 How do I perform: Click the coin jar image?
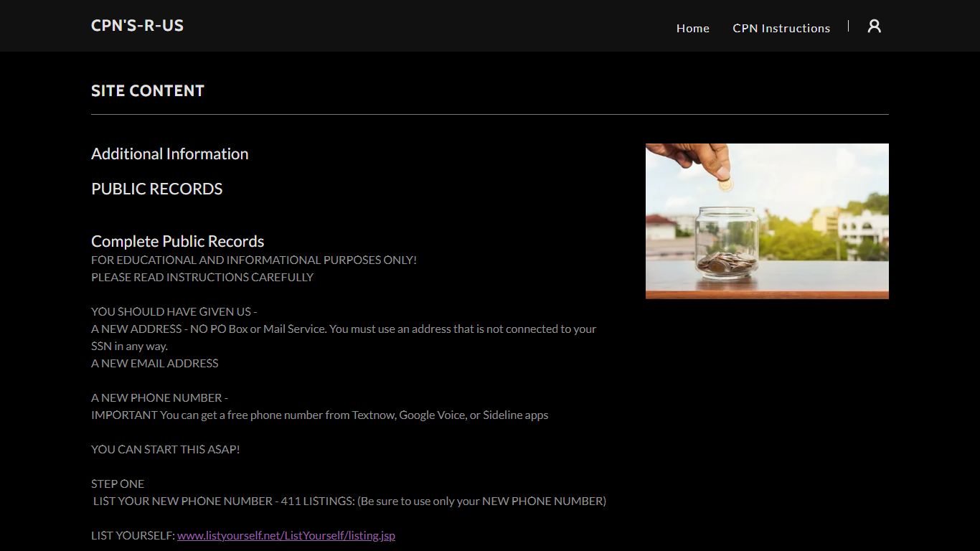767,221
